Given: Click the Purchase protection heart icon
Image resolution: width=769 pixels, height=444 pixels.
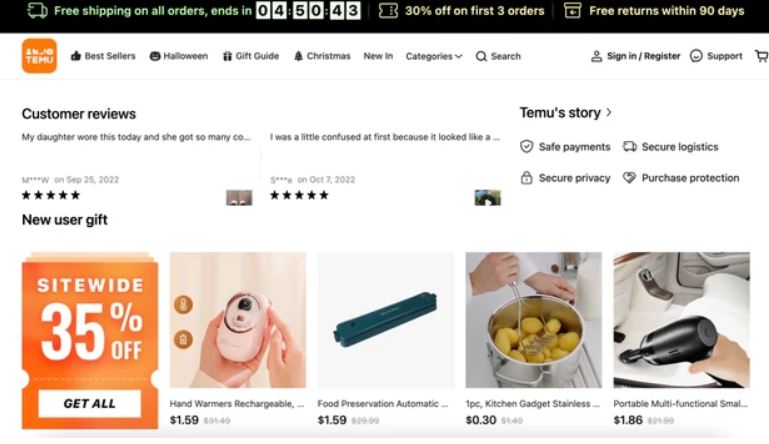Looking at the screenshot, I should 630,178.
